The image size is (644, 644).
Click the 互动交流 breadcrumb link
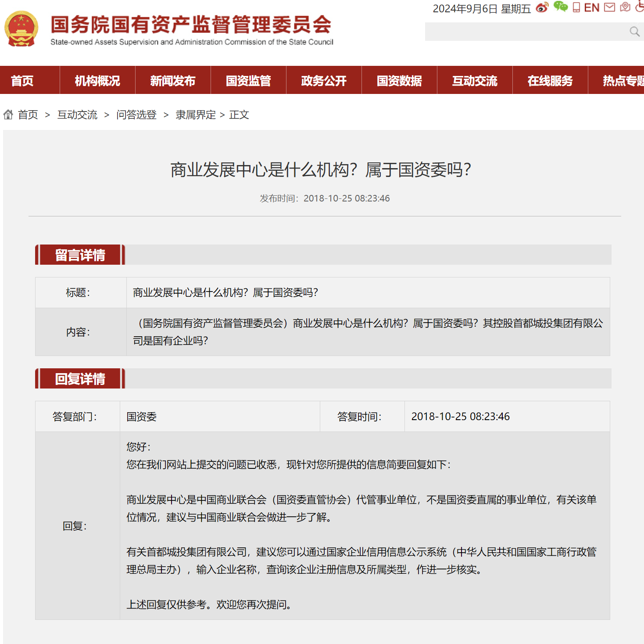coord(77,115)
